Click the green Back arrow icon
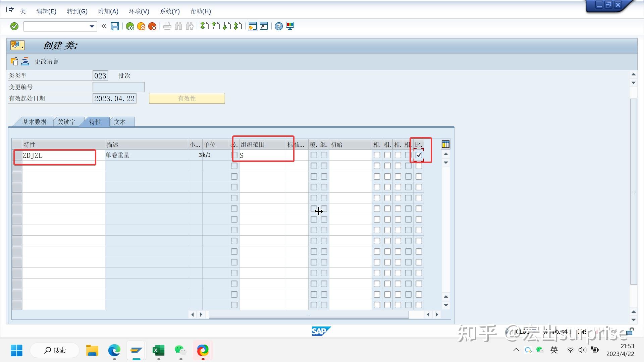 pyautogui.click(x=130, y=26)
